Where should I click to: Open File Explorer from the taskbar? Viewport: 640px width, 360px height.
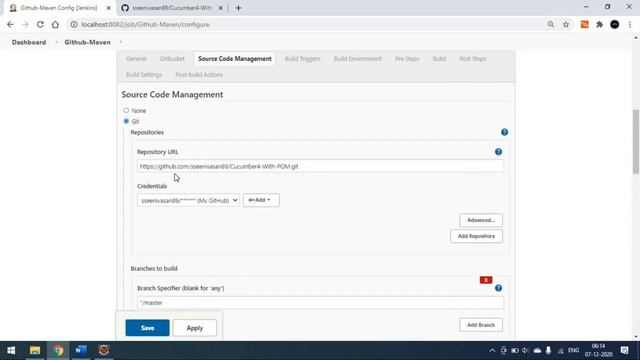[x=35, y=350]
